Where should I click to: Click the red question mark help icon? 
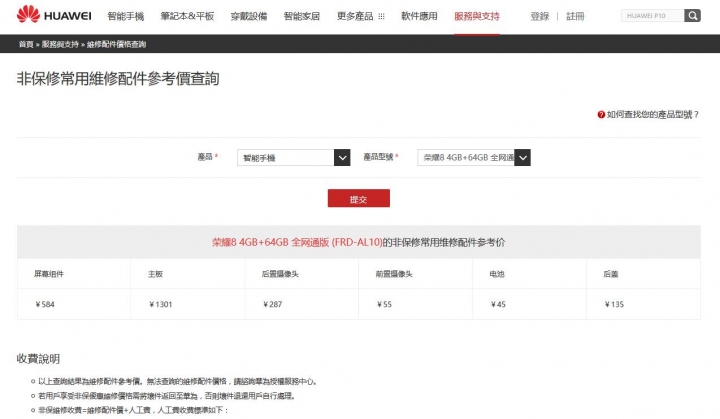601,114
